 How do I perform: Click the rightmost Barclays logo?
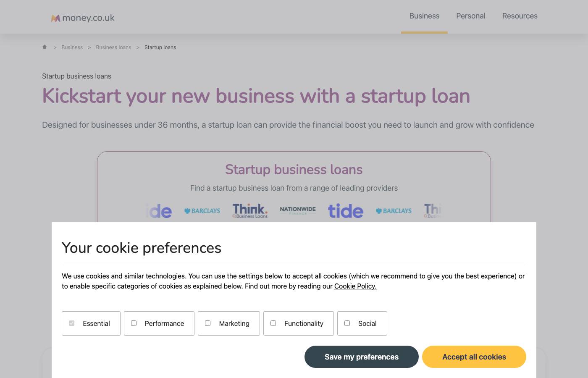pyautogui.click(x=394, y=210)
